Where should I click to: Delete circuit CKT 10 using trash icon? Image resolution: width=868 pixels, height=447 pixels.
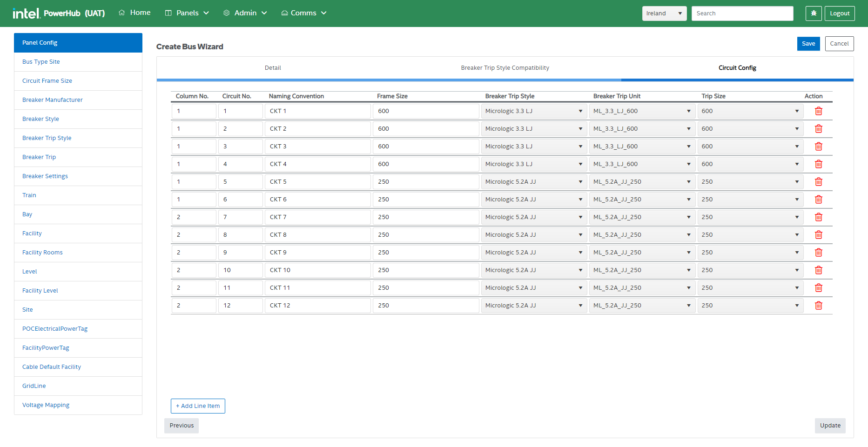point(818,270)
